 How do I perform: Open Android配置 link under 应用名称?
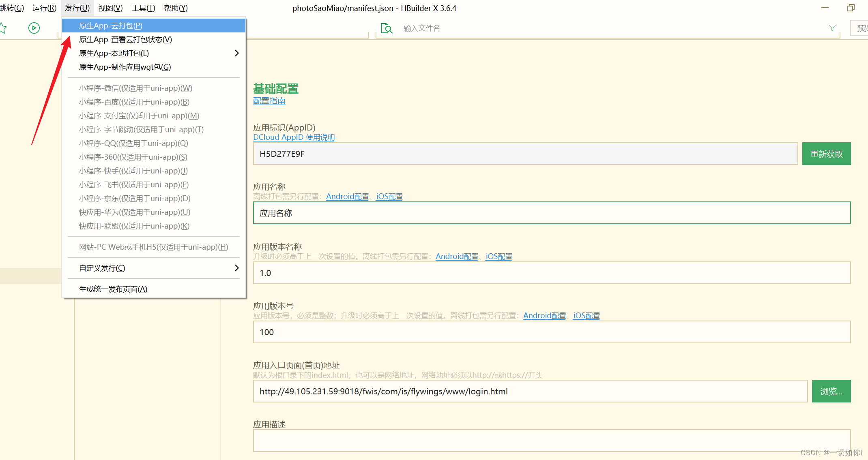(x=347, y=197)
